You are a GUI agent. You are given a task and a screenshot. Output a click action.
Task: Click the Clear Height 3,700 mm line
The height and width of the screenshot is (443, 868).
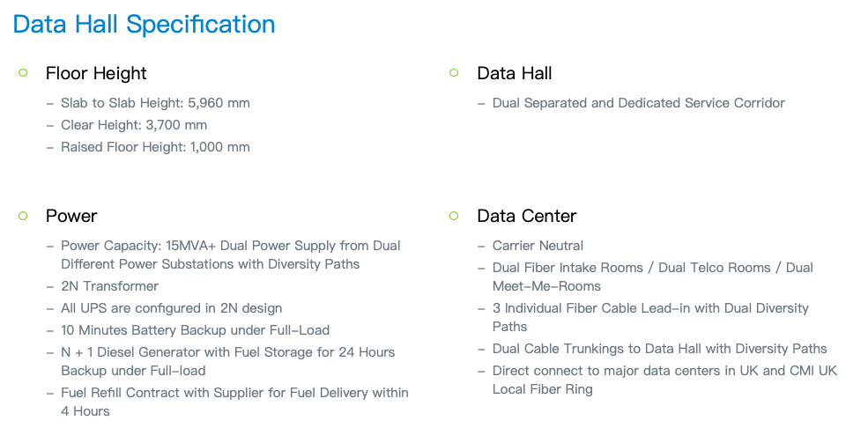point(134,125)
